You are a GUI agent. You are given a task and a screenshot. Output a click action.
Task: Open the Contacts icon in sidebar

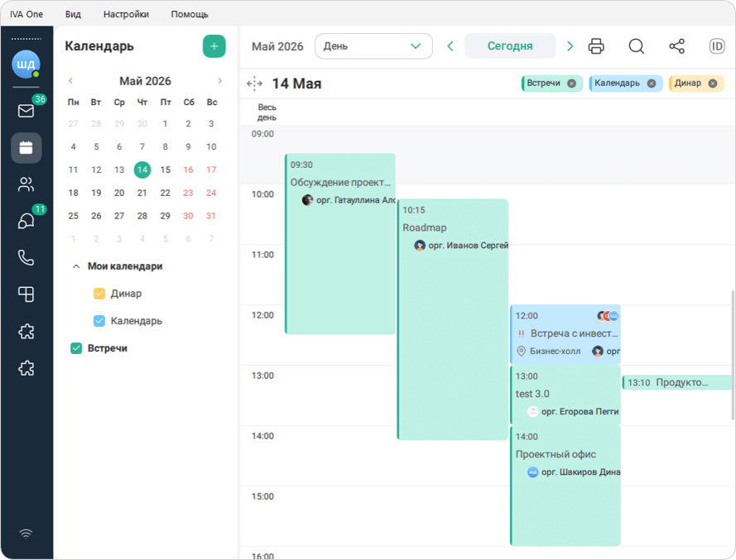tap(26, 184)
